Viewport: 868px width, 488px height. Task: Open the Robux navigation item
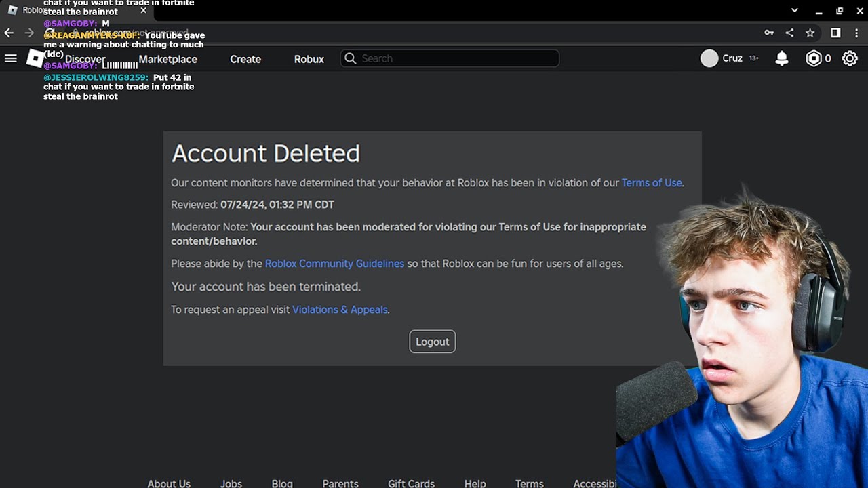click(x=309, y=59)
